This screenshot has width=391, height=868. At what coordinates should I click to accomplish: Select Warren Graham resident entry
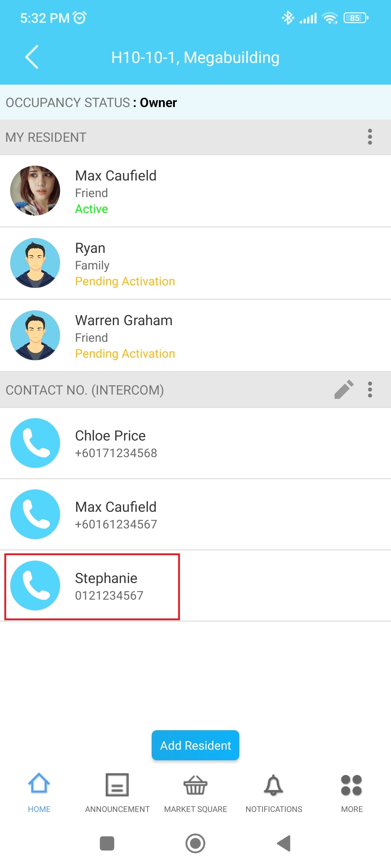click(195, 335)
